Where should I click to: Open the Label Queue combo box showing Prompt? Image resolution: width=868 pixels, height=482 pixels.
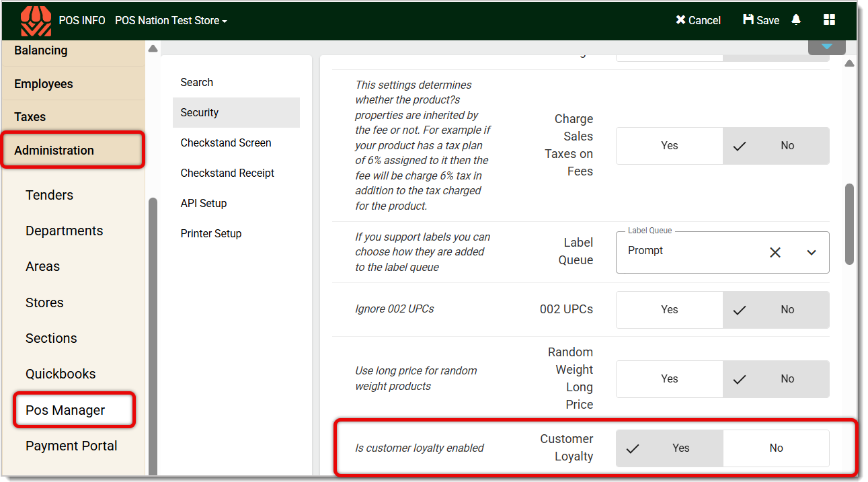pos(722,252)
